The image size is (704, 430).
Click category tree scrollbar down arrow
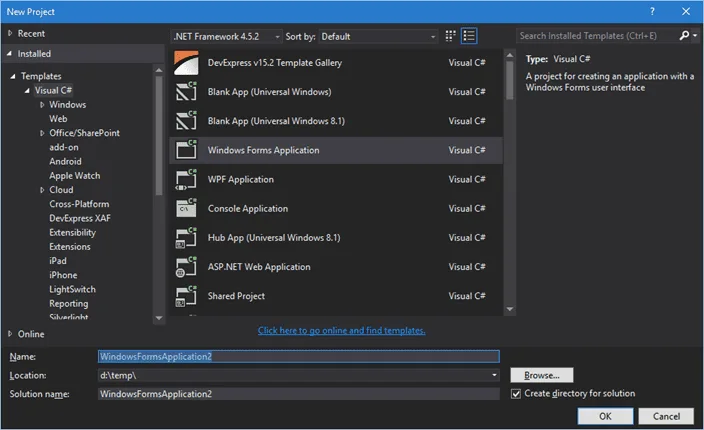(159, 318)
